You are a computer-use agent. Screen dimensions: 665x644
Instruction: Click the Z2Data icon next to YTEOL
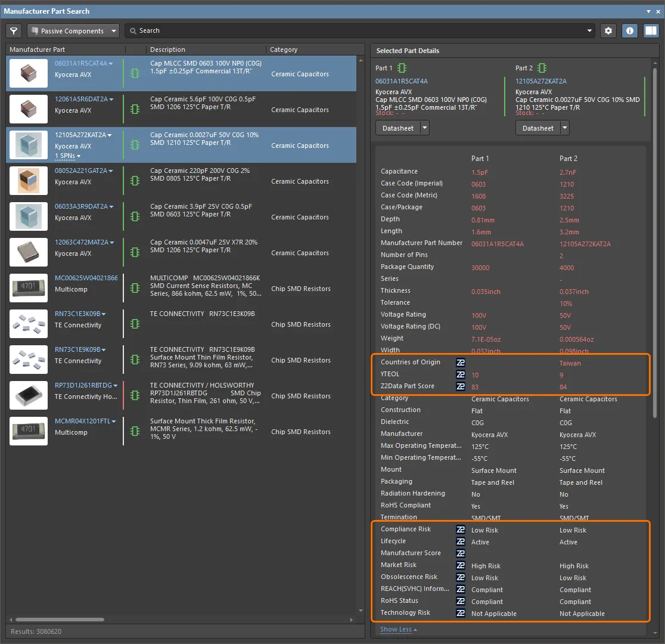pyautogui.click(x=460, y=374)
